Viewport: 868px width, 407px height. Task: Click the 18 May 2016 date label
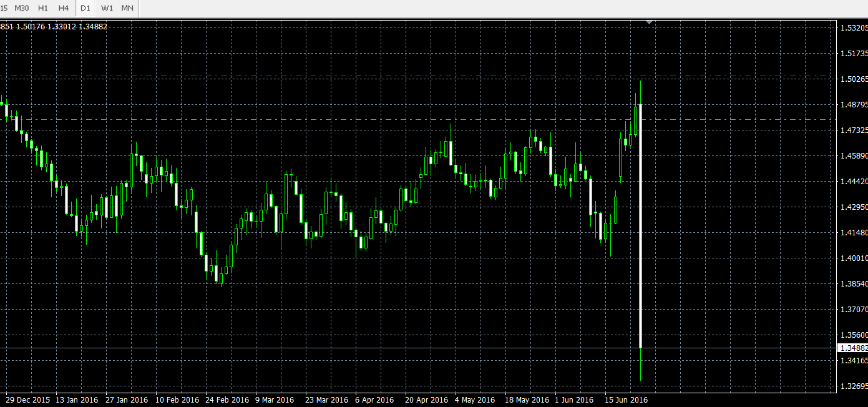click(527, 400)
